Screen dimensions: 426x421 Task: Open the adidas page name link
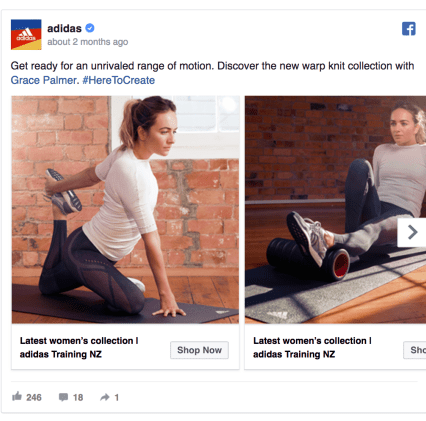click(64, 28)
